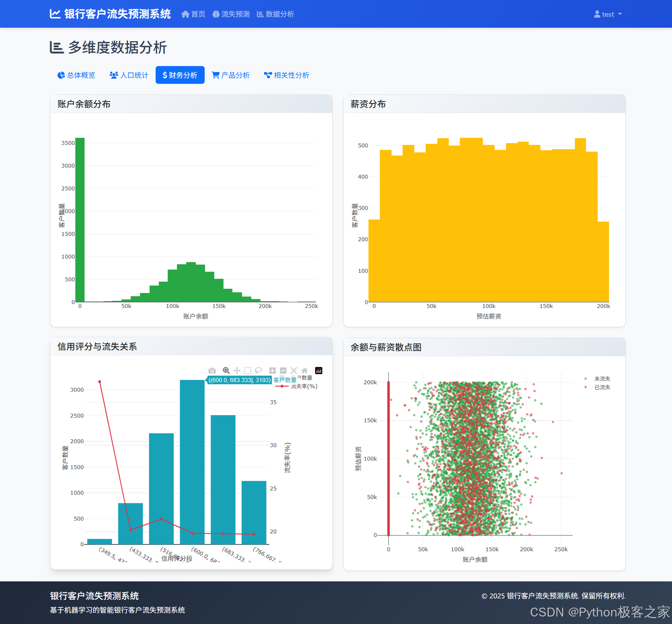Open the test user dropdown
The height and width of the screenshot is (624, 672).
click(x=608, y=14)
